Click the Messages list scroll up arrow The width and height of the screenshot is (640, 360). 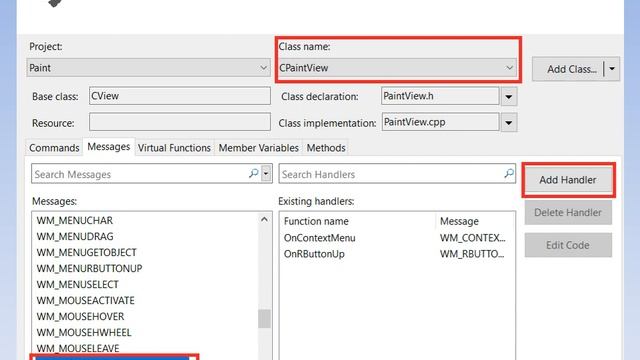[264, 220]
